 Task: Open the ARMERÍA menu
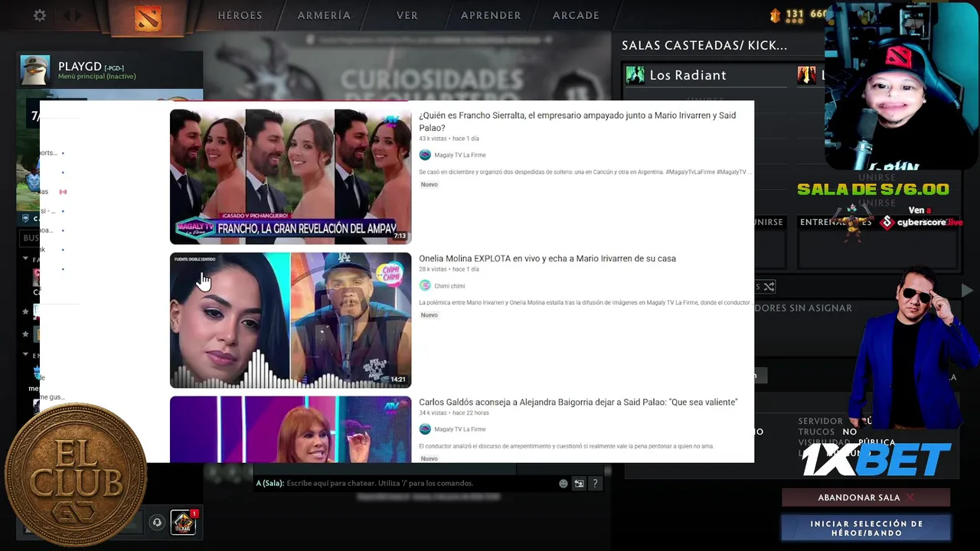tap(324, 15)
